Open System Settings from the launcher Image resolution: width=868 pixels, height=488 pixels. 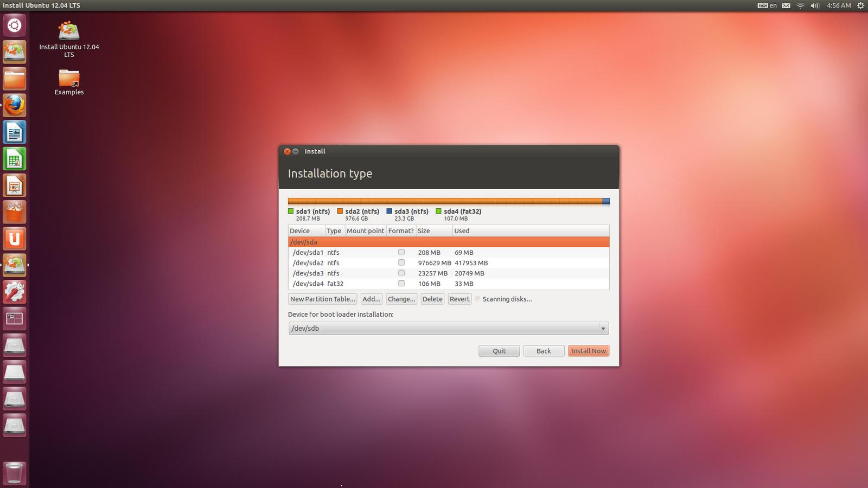point(15,292)
